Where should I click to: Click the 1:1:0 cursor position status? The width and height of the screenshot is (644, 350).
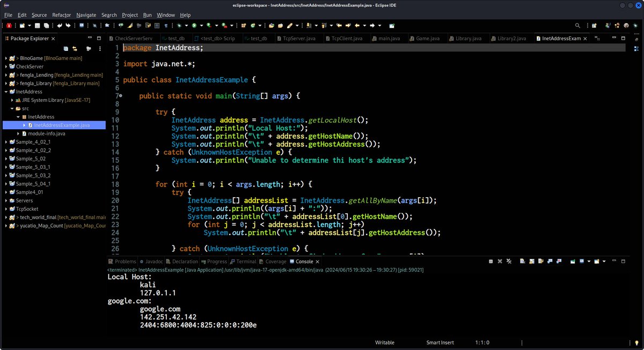click(482, 342)
